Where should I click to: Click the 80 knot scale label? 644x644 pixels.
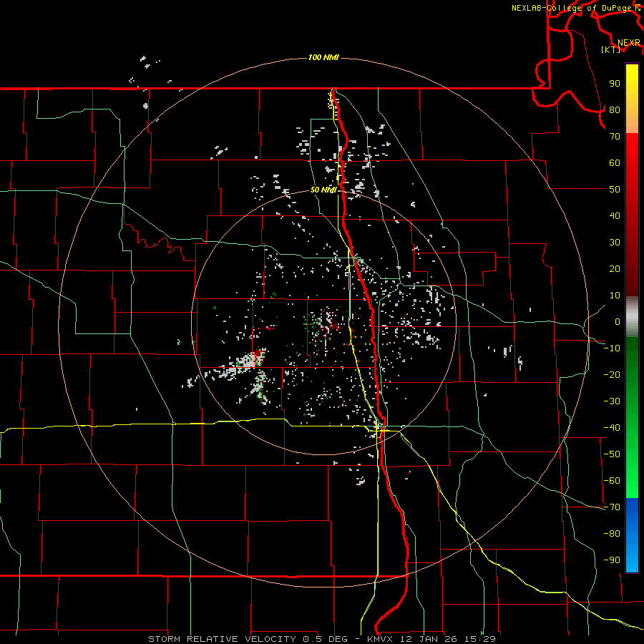[615, 110]
